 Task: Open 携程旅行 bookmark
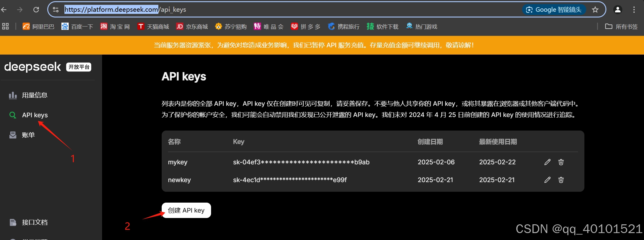click(x=344, y=27)
